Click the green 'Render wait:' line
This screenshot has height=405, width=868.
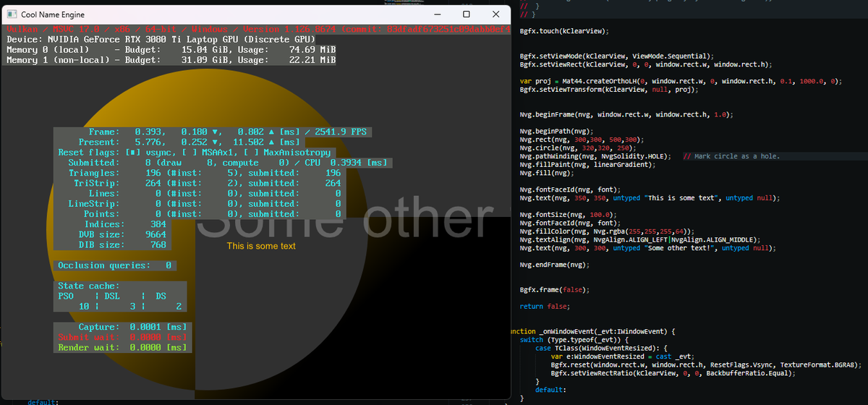[123, 348]
